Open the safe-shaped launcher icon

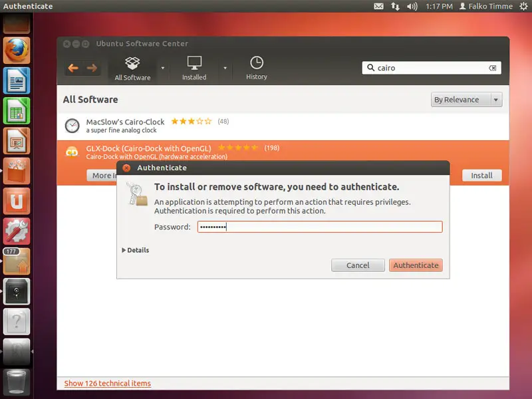17,291
